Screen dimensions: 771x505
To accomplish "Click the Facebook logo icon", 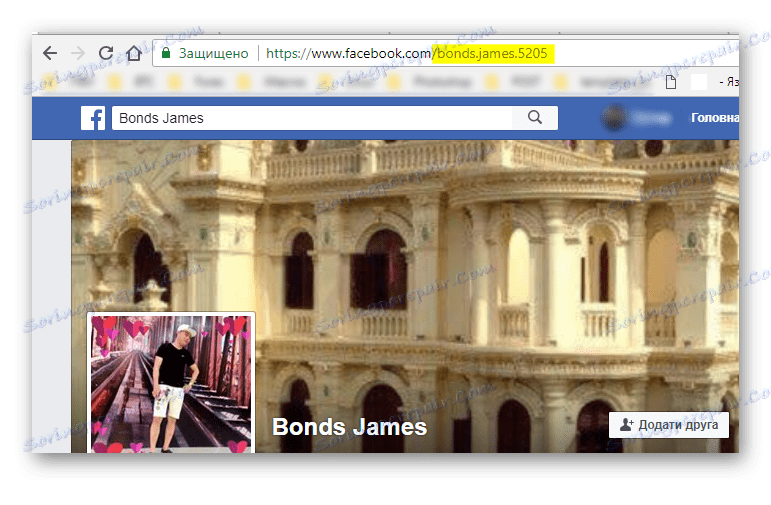I will [x=93, y=118].
